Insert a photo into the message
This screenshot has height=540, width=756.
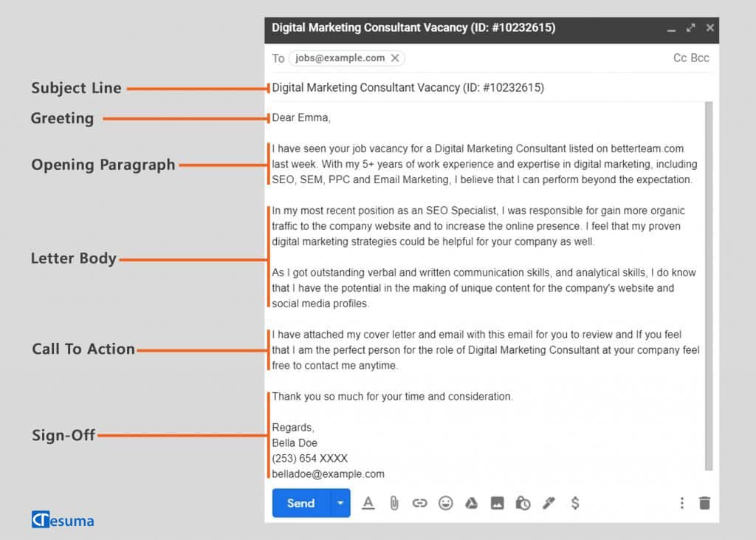point(498,503)
